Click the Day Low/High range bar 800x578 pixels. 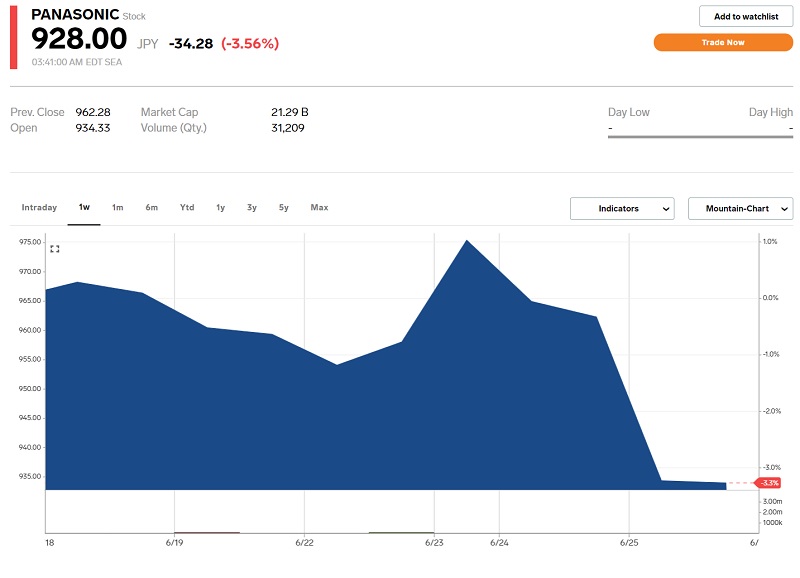[x=701, y=137]
